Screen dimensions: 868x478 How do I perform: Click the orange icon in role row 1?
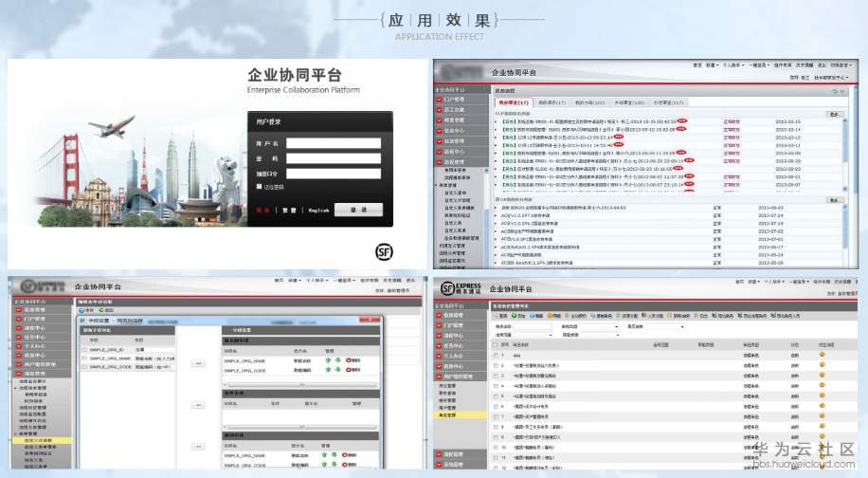[x=823, y=355]
